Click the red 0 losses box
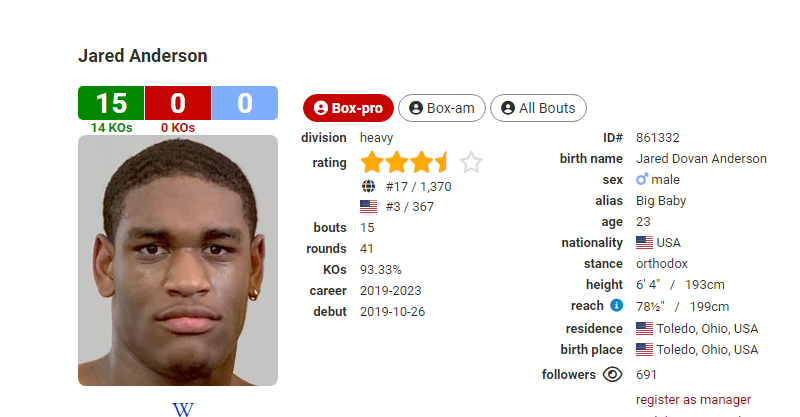Viewport: 800px width, 417px height. (x=178, y=103)
